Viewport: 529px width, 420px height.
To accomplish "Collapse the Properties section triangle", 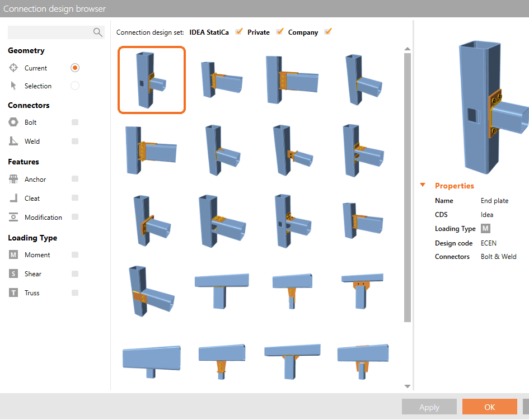I will coord(423,185).
